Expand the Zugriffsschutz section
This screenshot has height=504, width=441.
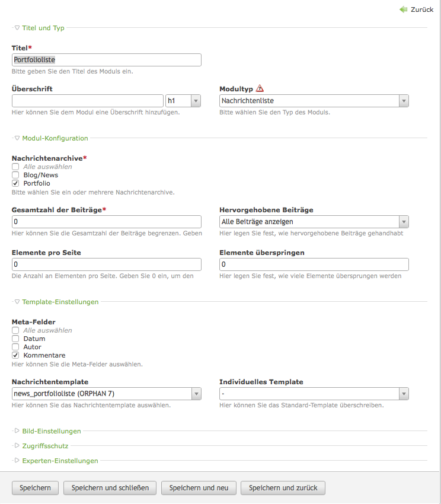coord(45,446)
